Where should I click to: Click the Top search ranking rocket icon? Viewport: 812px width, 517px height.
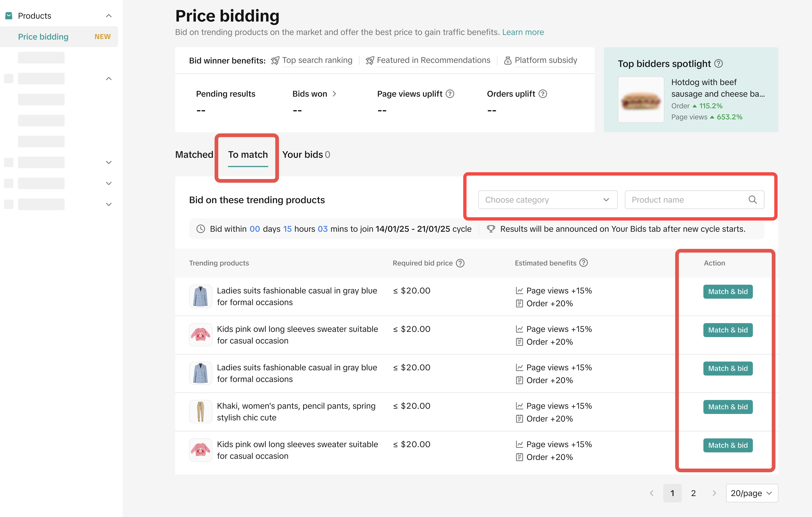point(275,60)
